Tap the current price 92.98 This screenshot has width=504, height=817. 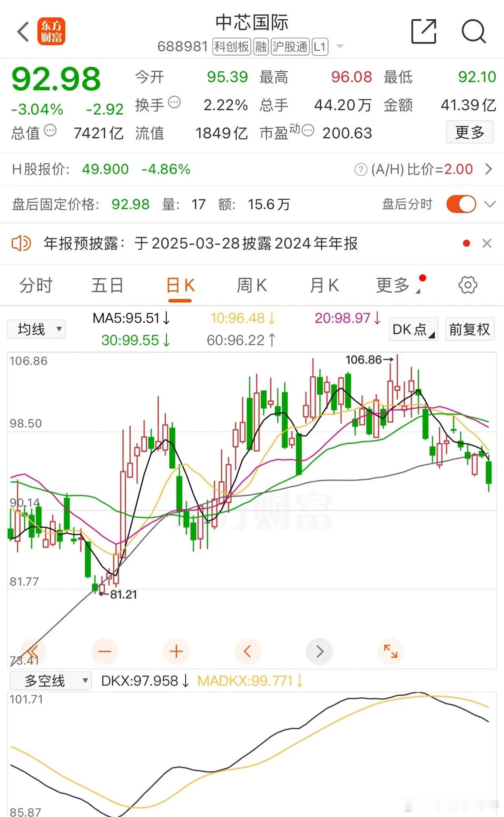click(x=56, y=79)
